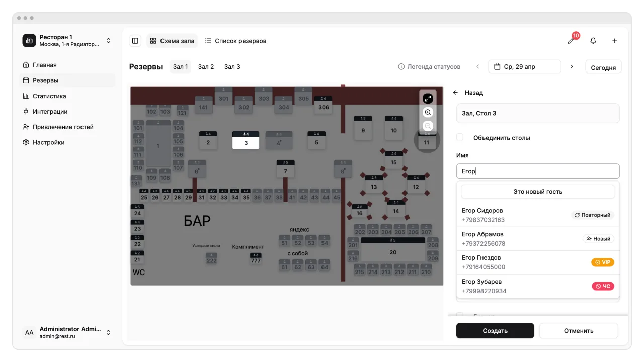Image resolution: width=644 pixels, height=362 pixels.
Task: Click the Привлечение гостей person icon
Action: [26, 127]
